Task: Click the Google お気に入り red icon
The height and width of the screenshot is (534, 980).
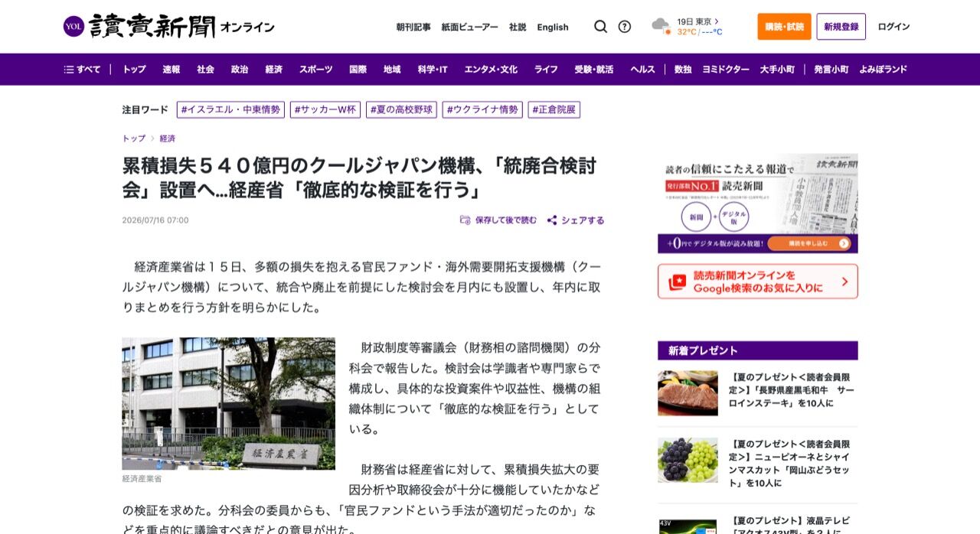Action: 678,282
